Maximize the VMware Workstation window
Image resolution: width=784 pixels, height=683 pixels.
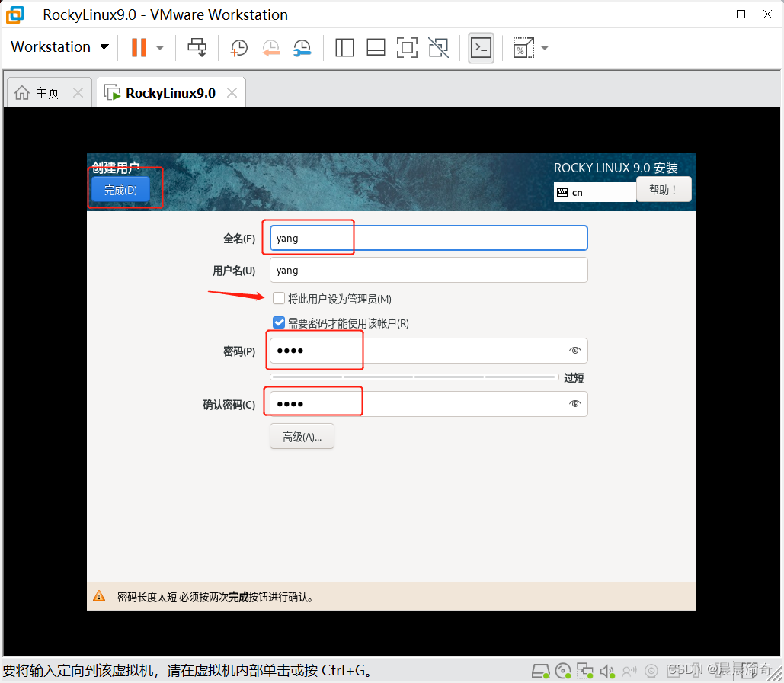(741, 14)
